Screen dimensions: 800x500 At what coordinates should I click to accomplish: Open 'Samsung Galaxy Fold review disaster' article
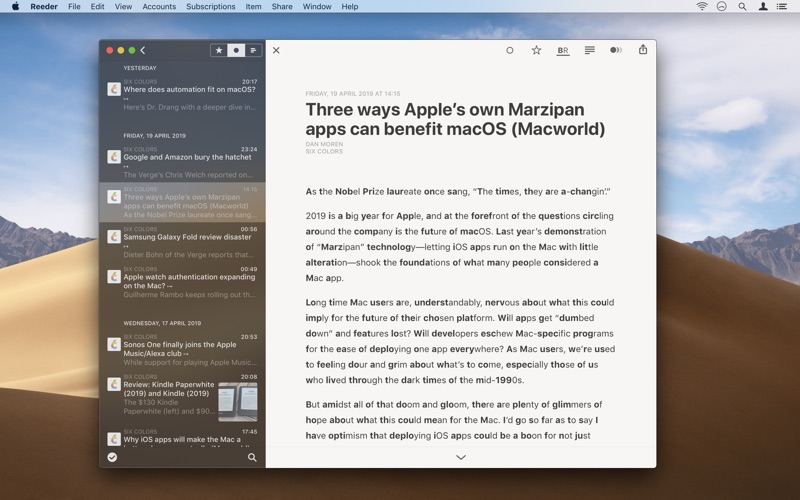187,238
